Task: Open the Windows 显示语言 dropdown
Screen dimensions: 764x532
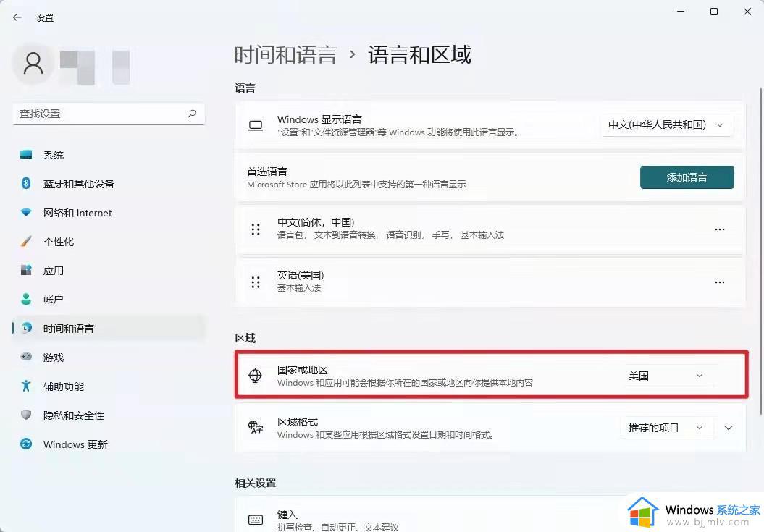Action: click(x=666, y=125)
